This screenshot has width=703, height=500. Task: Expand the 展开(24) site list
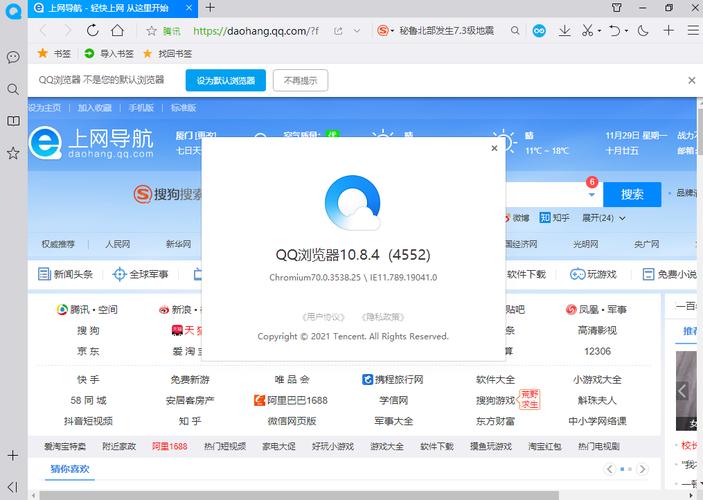click(603, 218)
